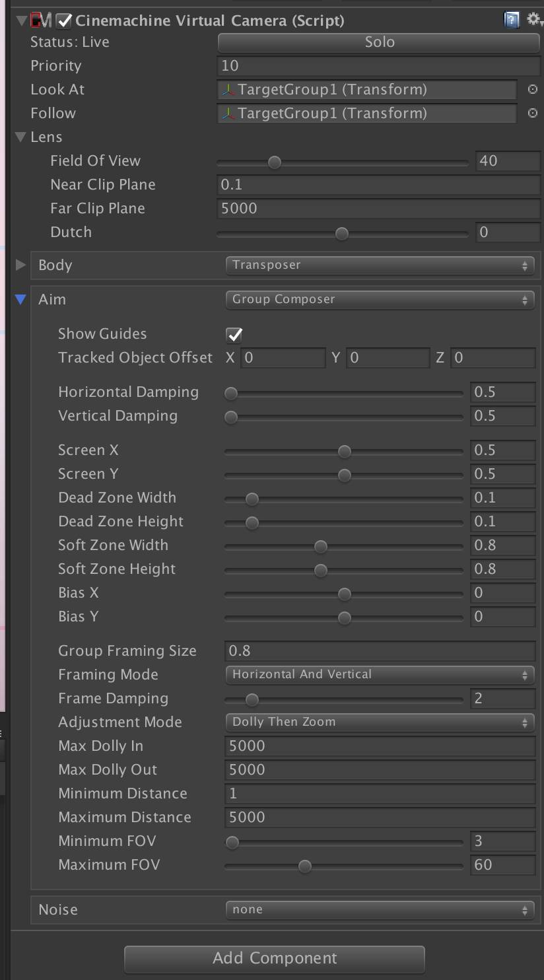Click the Priority input field

378,66
